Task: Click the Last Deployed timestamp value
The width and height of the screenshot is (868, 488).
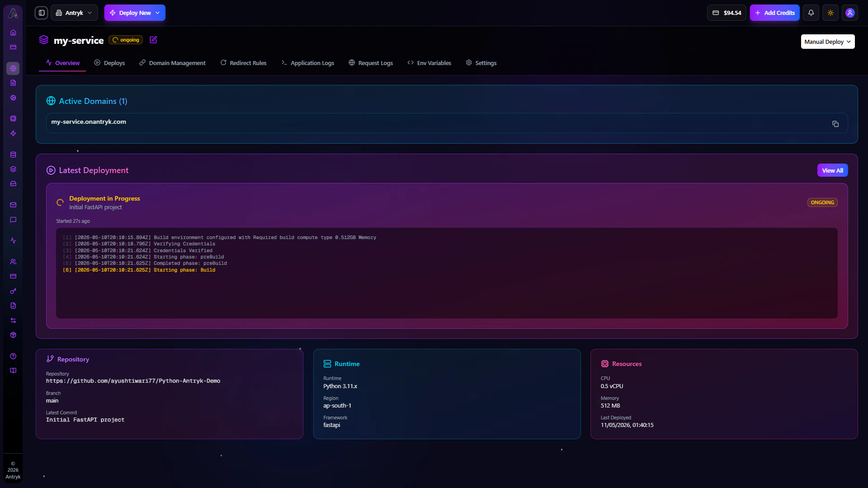Action: (x=627, y=425)
